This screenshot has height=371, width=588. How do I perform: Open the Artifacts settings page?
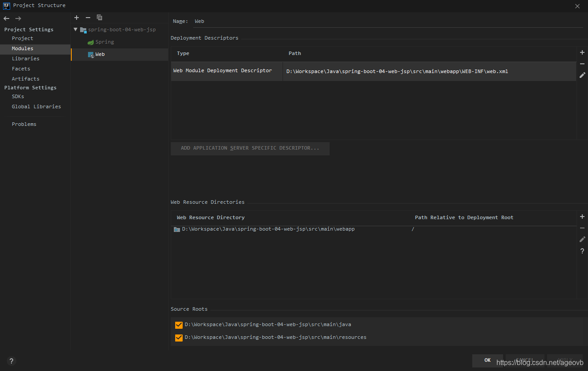[26, 79]
